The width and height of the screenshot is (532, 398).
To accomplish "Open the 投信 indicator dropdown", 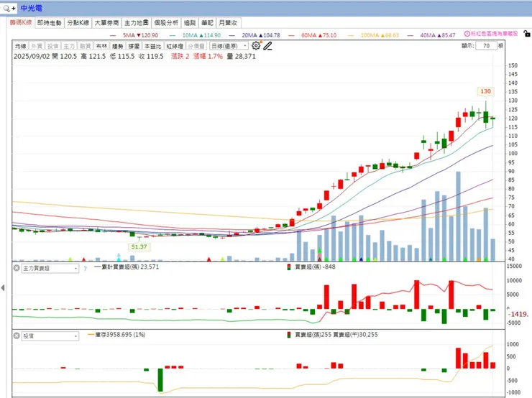I will coord(50,336).
